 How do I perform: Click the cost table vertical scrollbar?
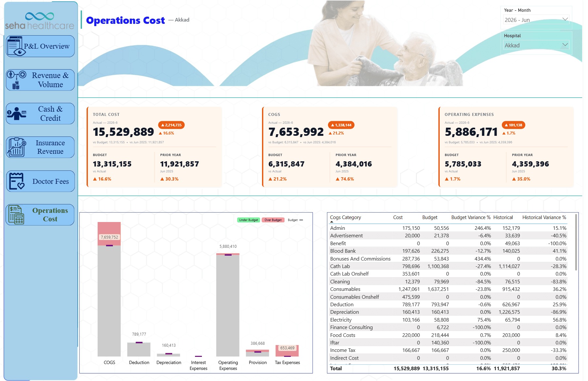point(576,242)
